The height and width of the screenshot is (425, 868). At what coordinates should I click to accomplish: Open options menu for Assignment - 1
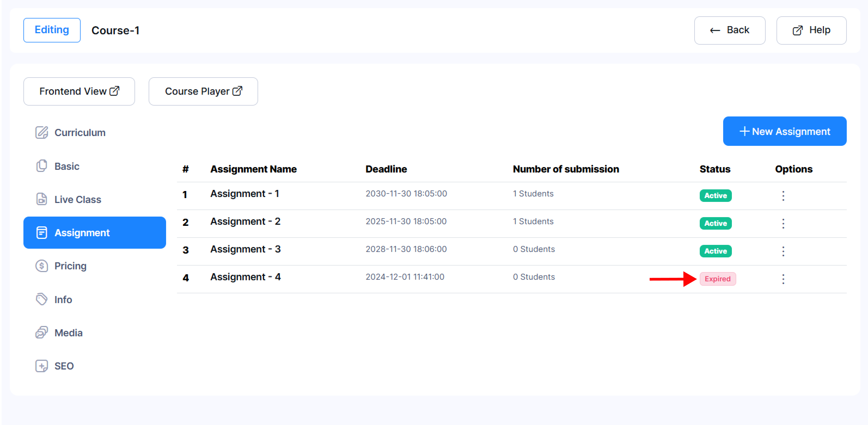783,196
